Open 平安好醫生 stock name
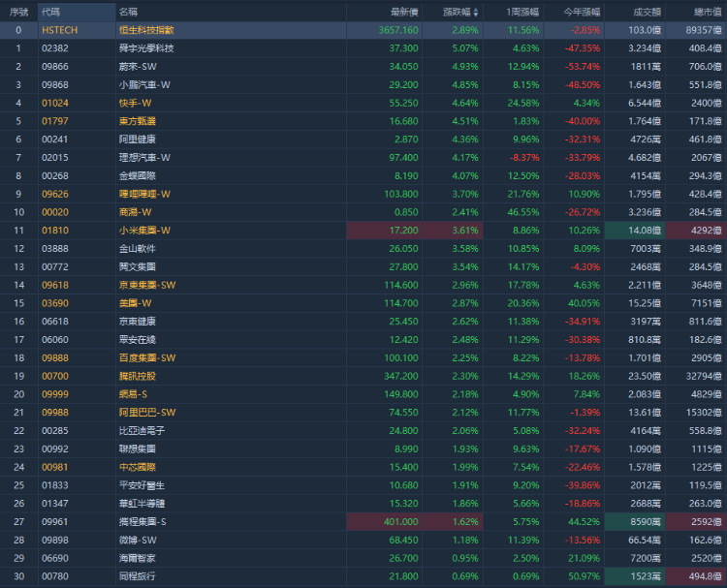 142,485
